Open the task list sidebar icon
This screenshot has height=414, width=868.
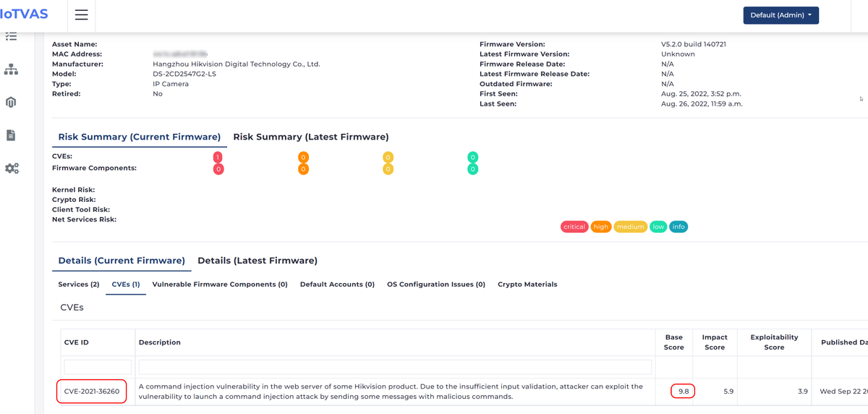(11, 36)
